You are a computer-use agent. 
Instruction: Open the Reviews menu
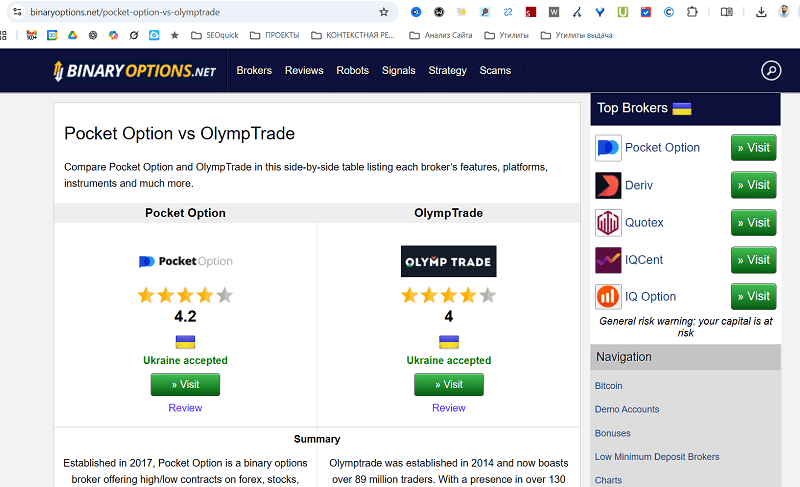304,70
